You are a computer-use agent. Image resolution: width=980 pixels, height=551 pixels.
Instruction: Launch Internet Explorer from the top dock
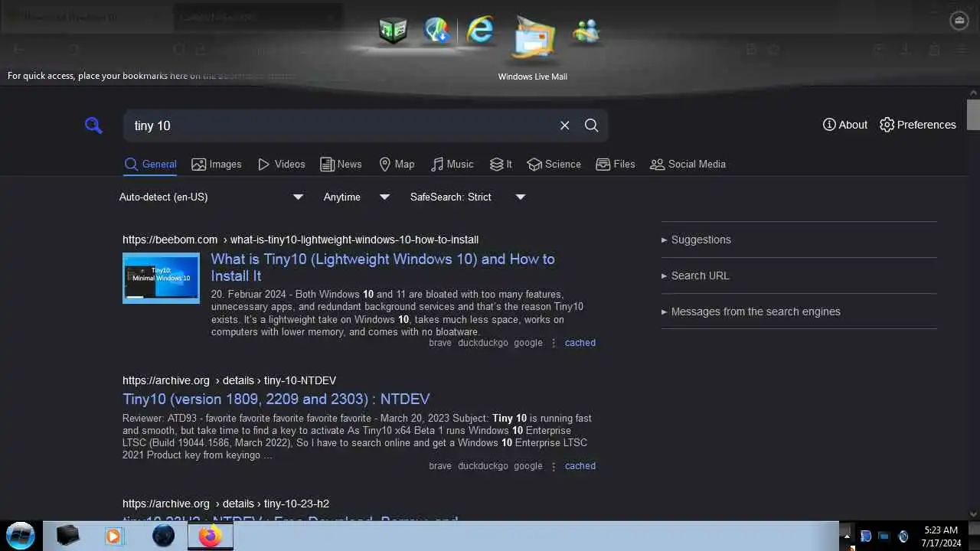(x=480, y=31)
